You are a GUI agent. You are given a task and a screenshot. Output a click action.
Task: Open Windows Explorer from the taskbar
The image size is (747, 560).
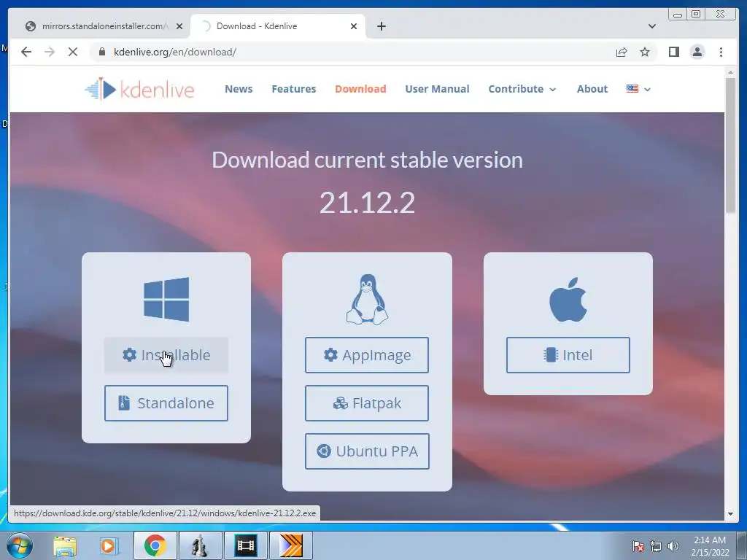tap(65, 545)
